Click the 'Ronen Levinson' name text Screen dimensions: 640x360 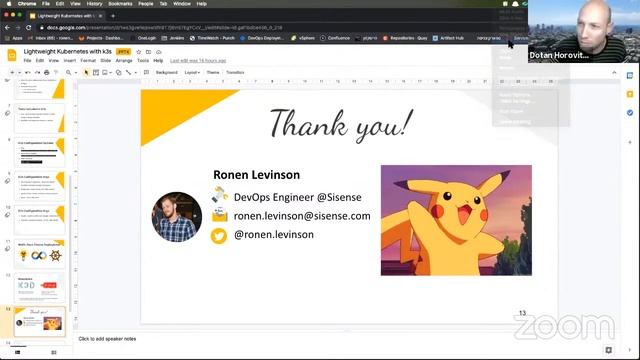point(256,175)
